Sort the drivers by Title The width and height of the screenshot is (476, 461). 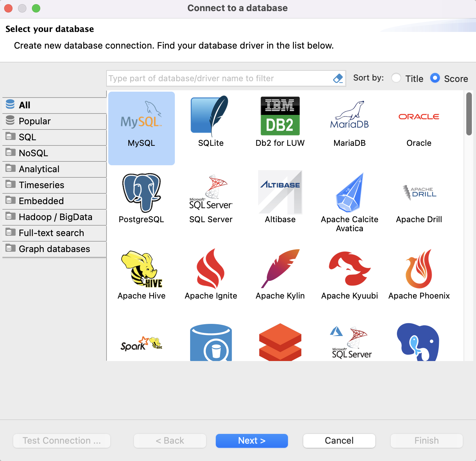tap(396, 78)
